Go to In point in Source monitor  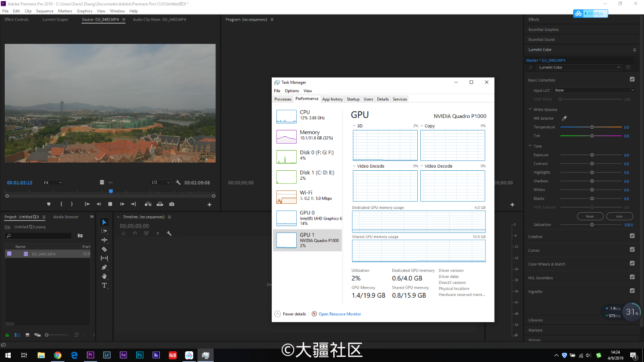[x=87, y=204]
